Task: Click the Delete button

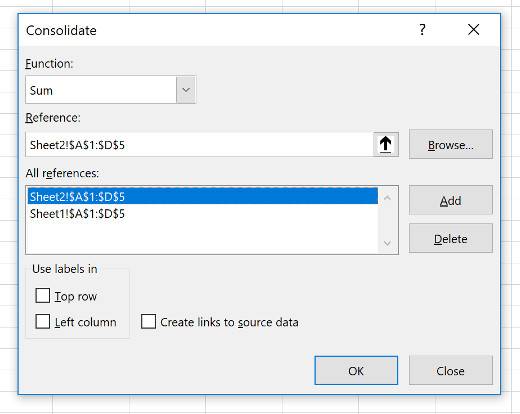Action: 451,239
